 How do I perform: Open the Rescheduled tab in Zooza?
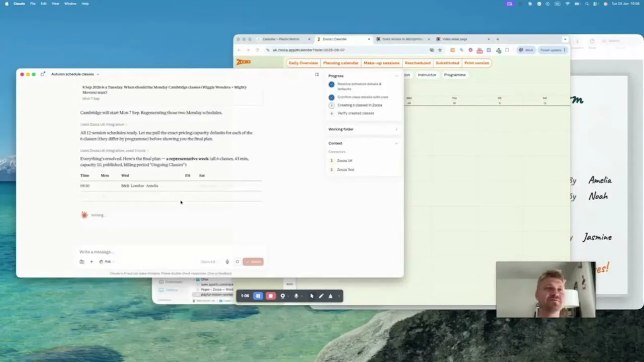(x=417, y=63)
